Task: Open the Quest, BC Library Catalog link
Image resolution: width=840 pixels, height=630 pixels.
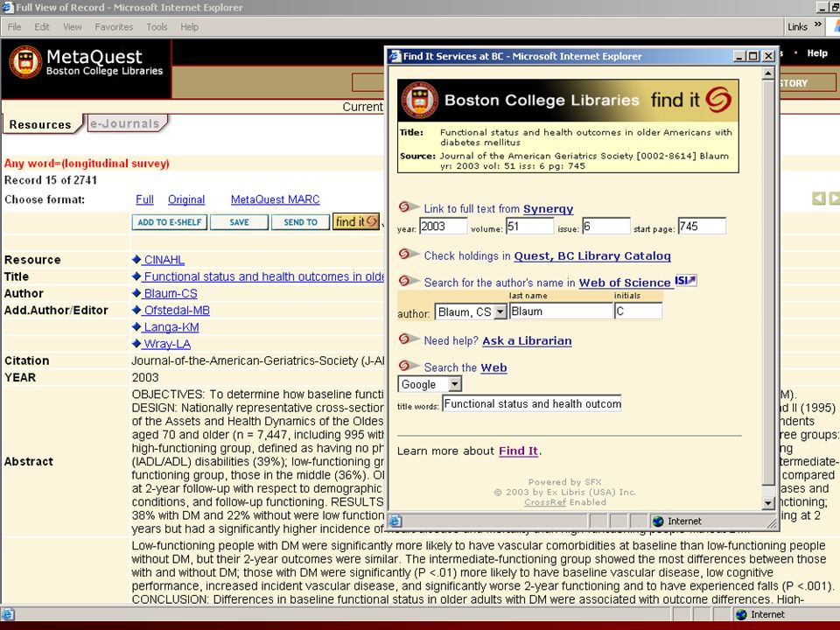Action: (x=592, y=256)
